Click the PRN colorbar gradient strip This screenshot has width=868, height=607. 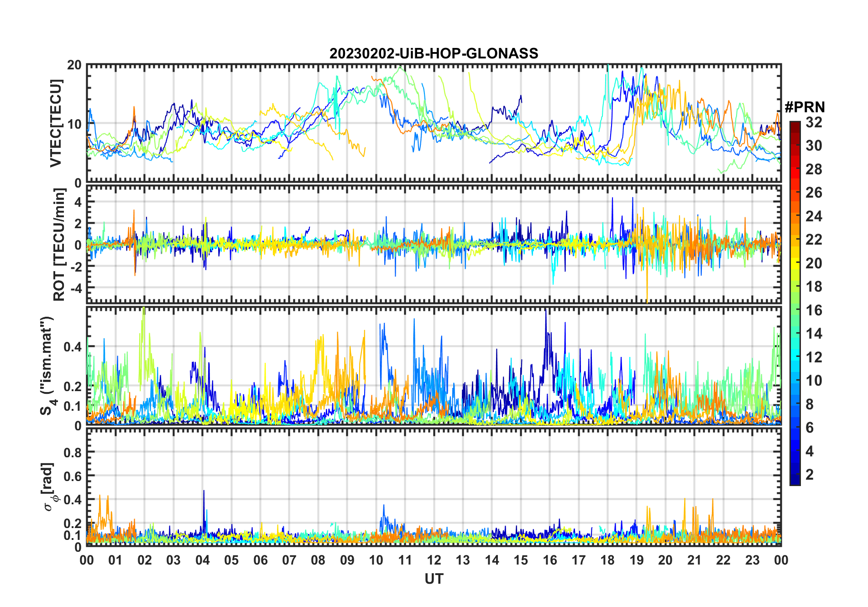tap(795, 303)
